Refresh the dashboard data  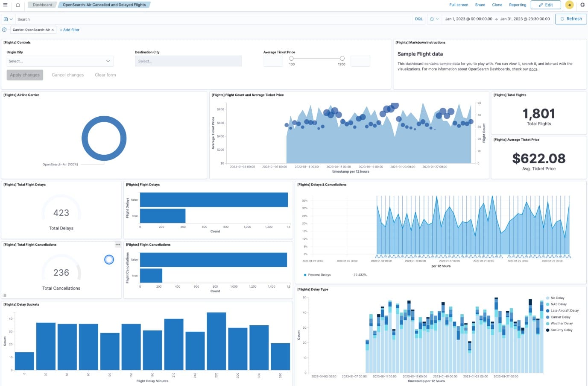[x=571, y=19]
